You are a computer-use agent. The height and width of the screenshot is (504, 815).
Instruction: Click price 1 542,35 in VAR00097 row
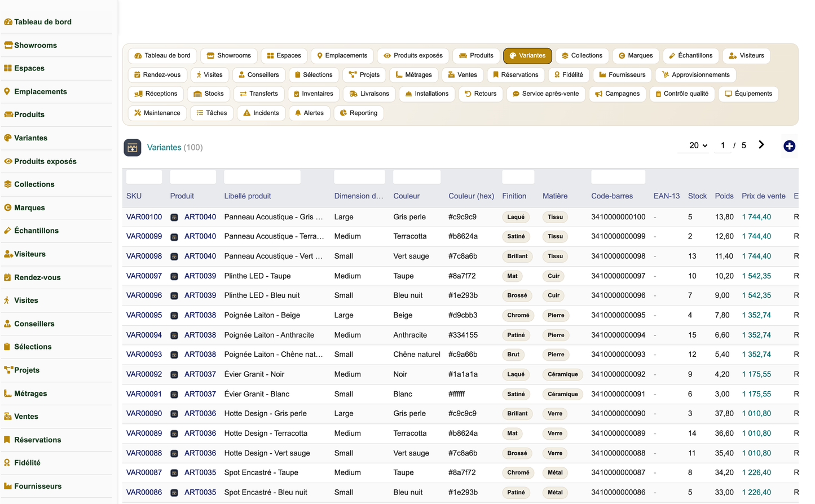point(756,276)
